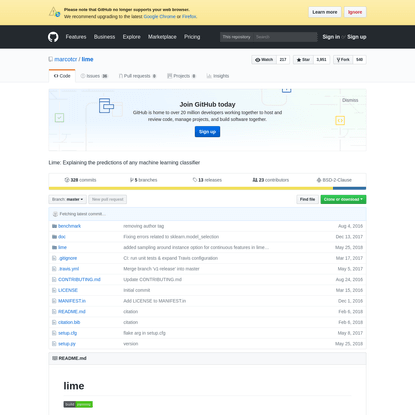Switch to the Code tab
Screen dimensions: 415x415
click(62, 76)
